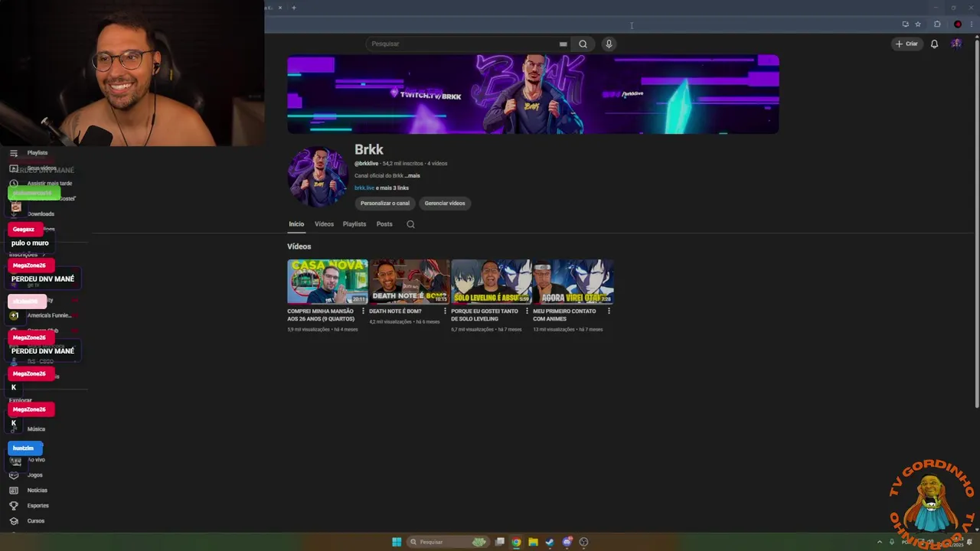
Task: Switch to the channel Playlists tab
Action: pos(354,224)
